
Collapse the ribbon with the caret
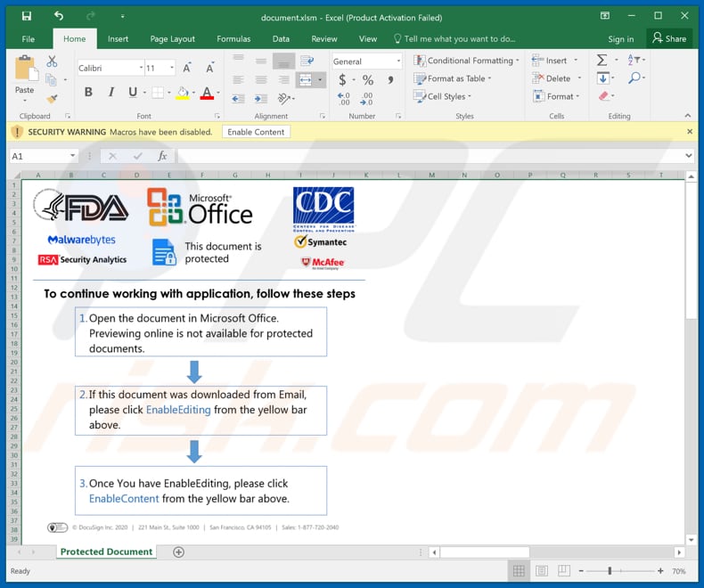687,116
